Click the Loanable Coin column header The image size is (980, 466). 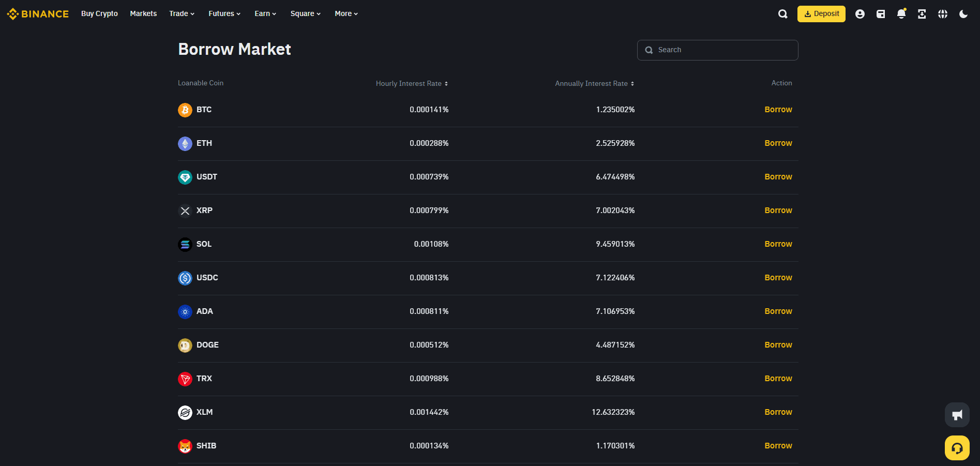[x=201, y=83]
